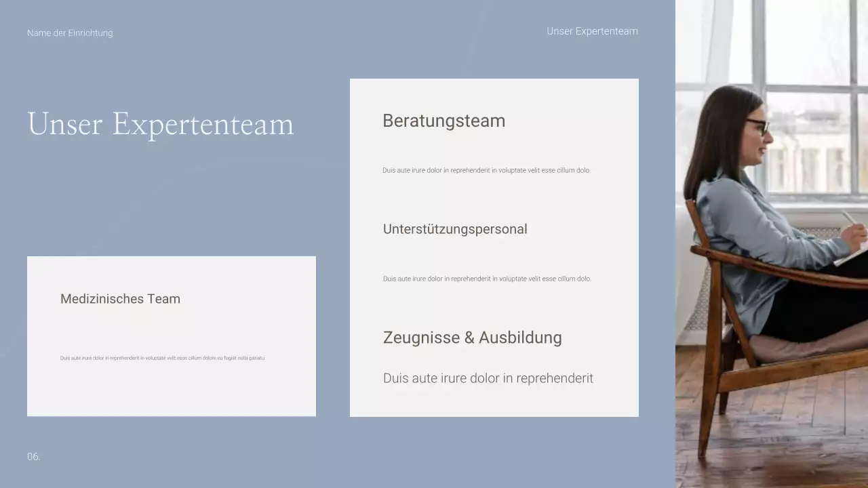Select the "Unser Expertenteam" label top right
Viewport: 868px width, 488px height.
coord(592,31)
